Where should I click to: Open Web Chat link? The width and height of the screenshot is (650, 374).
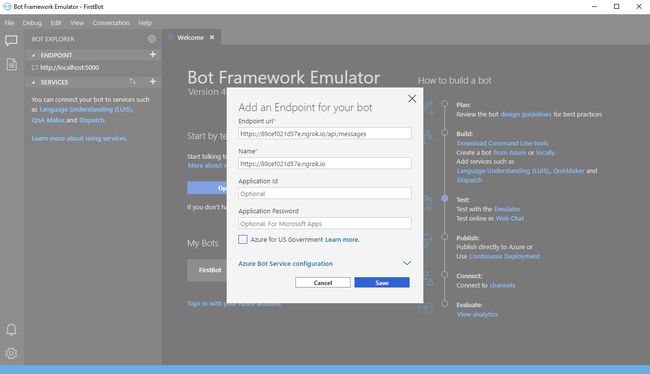pyautogui.click(x=509, y=219)
